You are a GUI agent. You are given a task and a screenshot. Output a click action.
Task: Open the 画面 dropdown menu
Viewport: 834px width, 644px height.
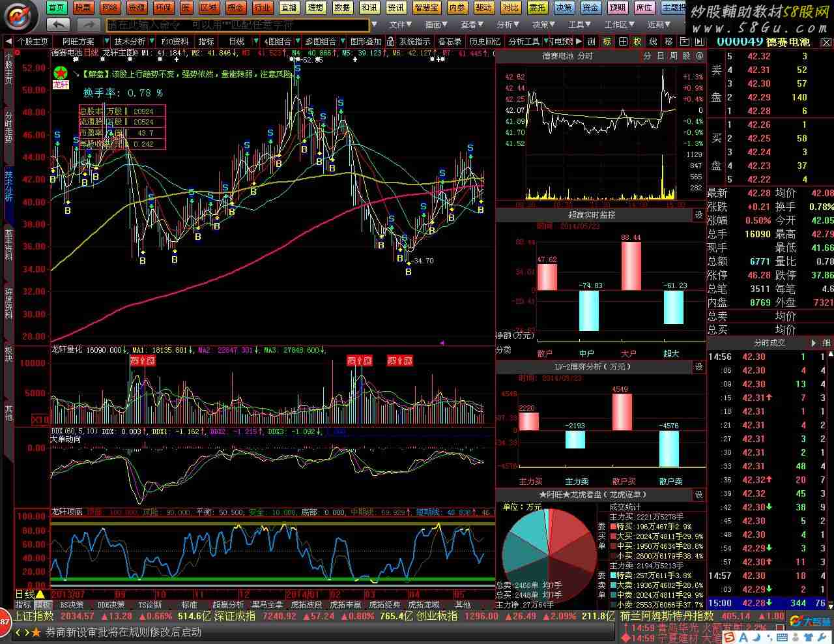436,25
